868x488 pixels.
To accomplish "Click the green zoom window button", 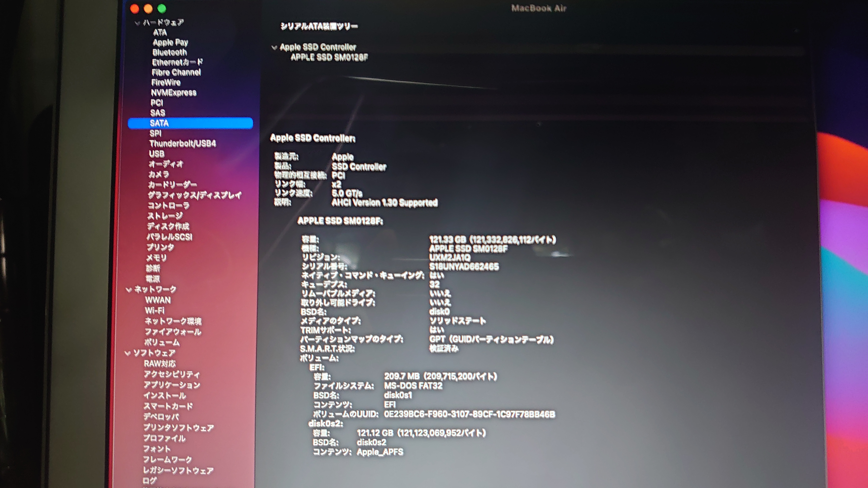I will [x=162, y=9].
